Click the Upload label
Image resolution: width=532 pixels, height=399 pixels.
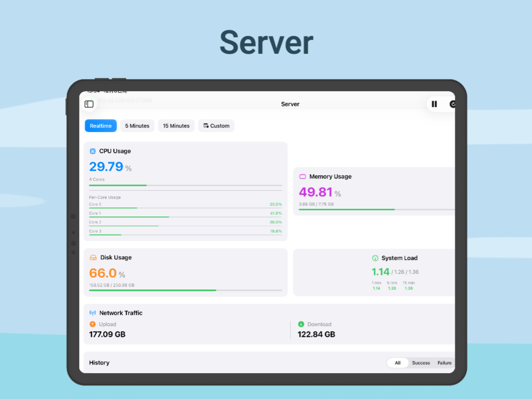click(107, 324)
